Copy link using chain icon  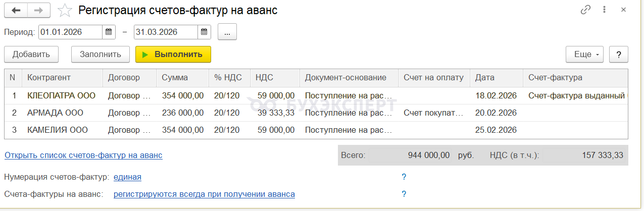point(586,10)
